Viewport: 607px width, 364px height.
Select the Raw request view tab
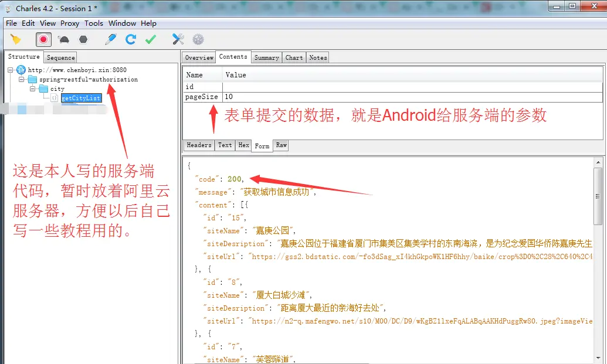pos(281,145)
